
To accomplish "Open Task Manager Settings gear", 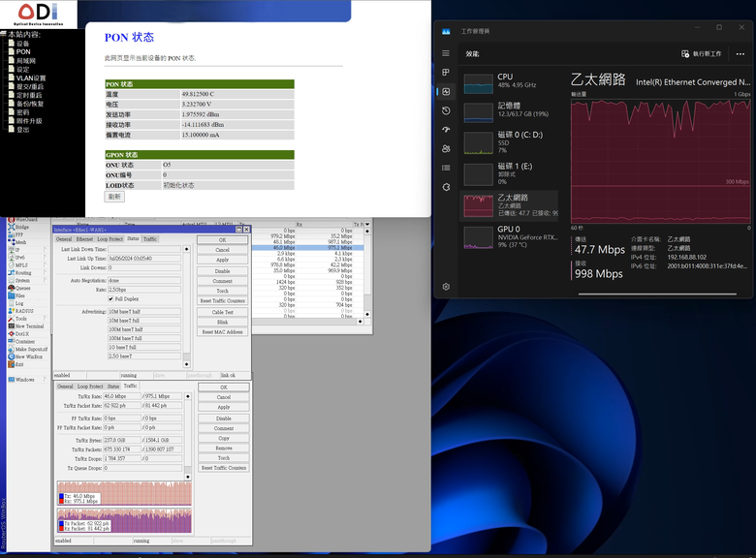I will (x=446, y=287).
